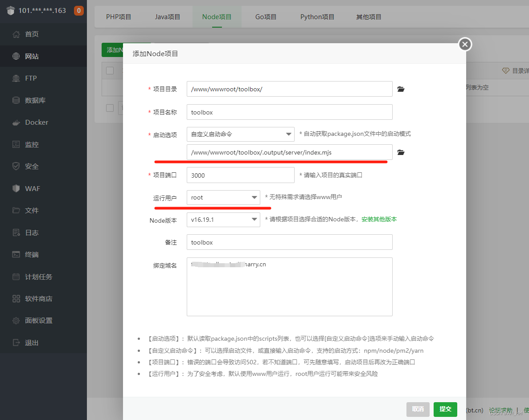This screenshot has width=529, height=420.
Task: Open the FTP icon in sidebar
Action: point(16,78)
